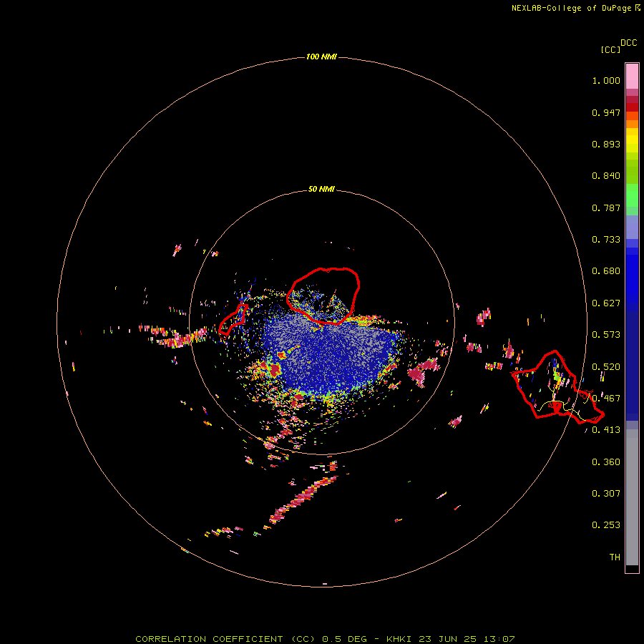Click the 100 NMI range ring label
644x644 pixels.
(321, 57)
